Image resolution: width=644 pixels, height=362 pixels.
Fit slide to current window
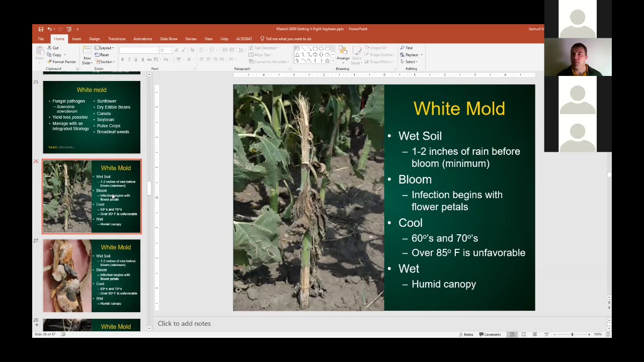point(608,334)
